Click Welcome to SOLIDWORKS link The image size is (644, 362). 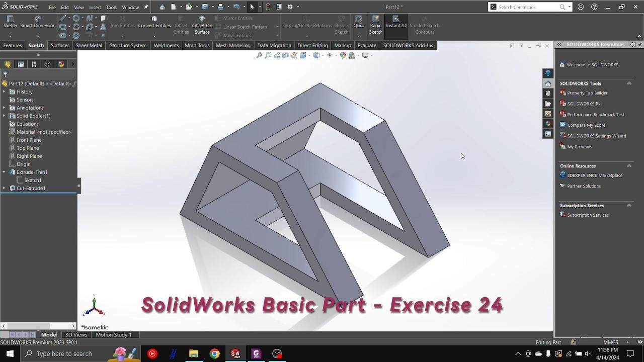(592, 65)
